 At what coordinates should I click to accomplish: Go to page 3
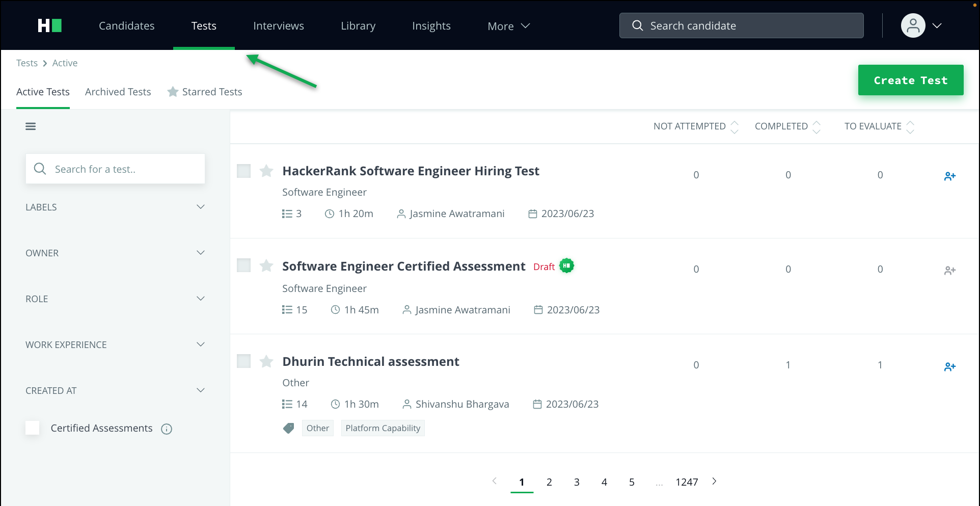coord(577,482)
